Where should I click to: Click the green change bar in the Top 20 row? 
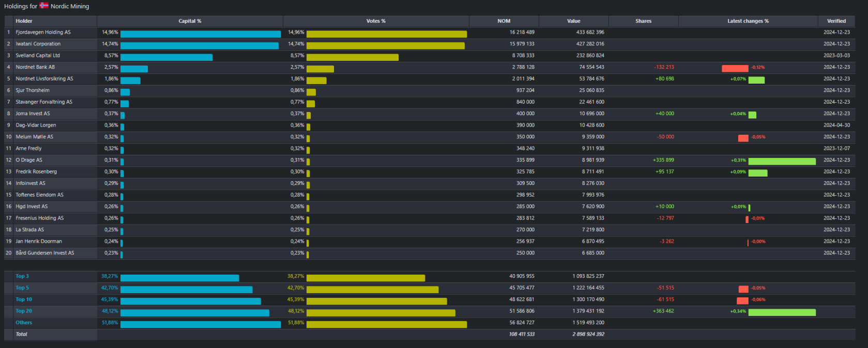(x=782, y=312)
